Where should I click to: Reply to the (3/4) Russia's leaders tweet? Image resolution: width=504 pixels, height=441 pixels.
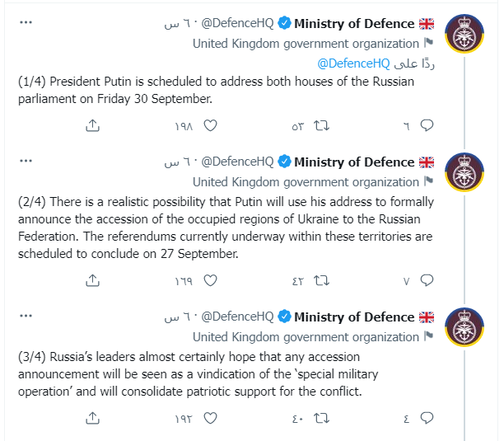point(427,417)
